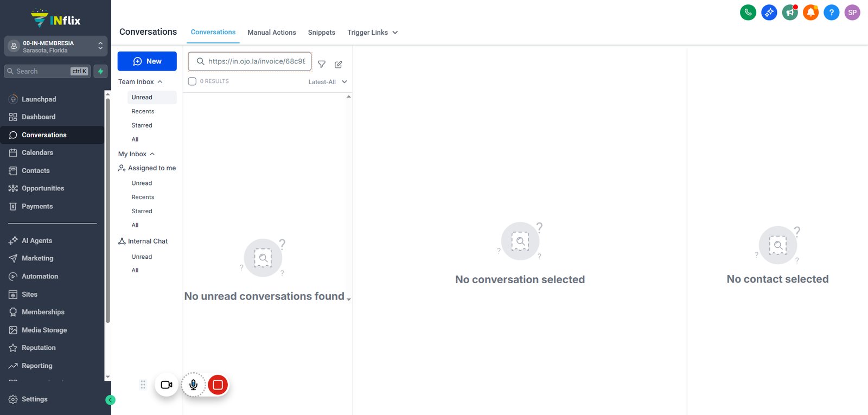Switch to the Snippets tab
Image resolution: width=868 pixels, height=415 pixels.
(322, 33)
